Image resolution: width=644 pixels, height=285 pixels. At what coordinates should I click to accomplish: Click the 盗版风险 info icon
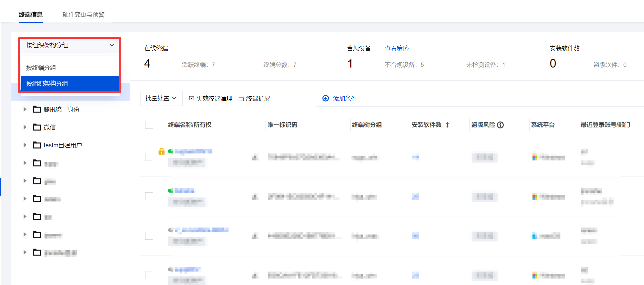500,125
